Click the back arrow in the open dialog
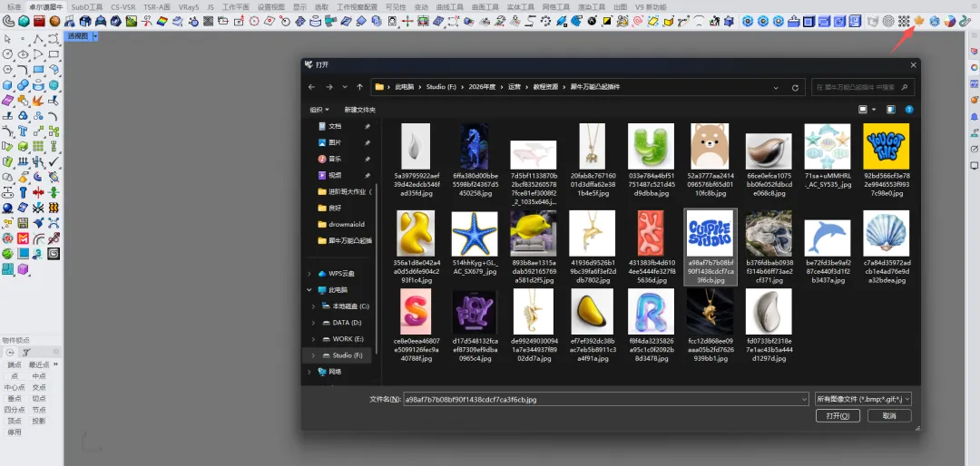980x466 pixels. point(312,87)
